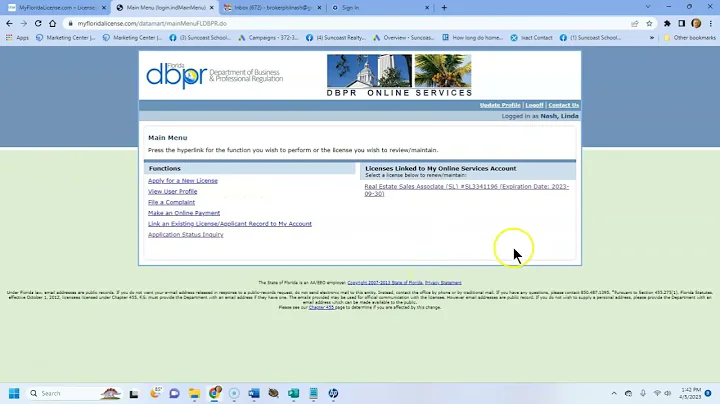Image resolution: width=720 pixels, height=404 pixels.
Task: Open the Campaigns bookmark
Action: [x=269, y=38]
